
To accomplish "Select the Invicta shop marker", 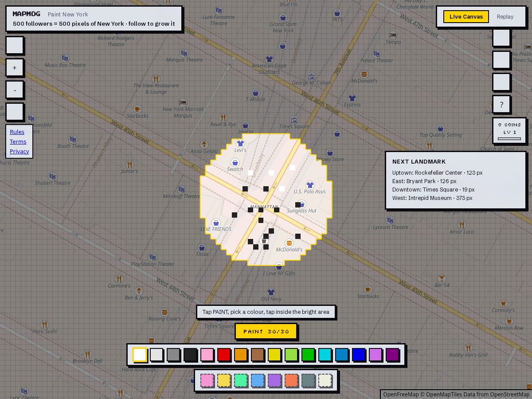I will click(x=246, y=125).
